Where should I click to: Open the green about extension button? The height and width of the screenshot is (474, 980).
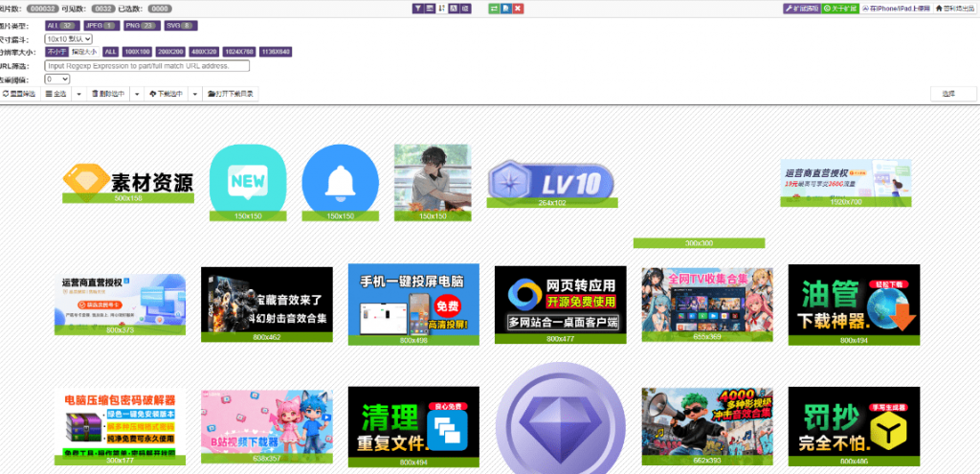[839, 8]
